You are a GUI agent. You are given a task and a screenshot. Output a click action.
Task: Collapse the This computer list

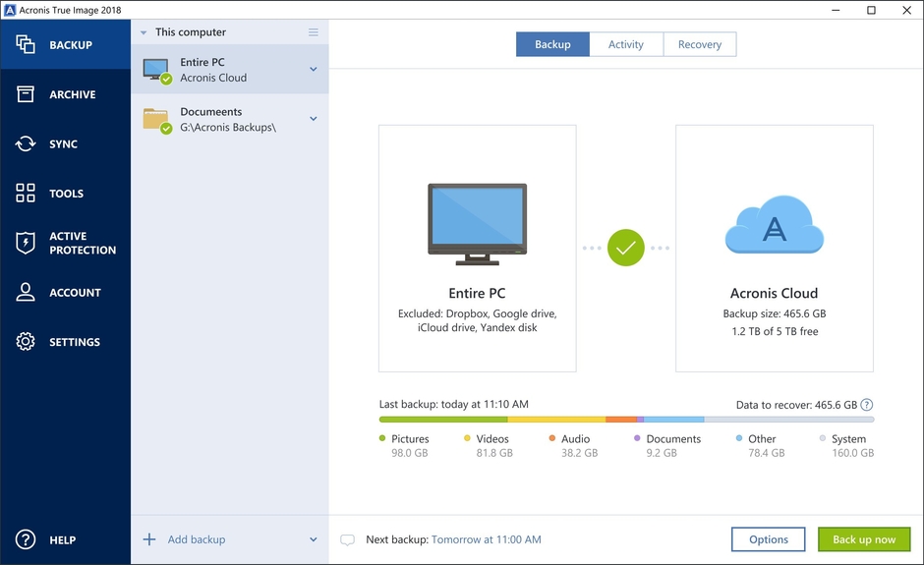(x=144, y=32)
